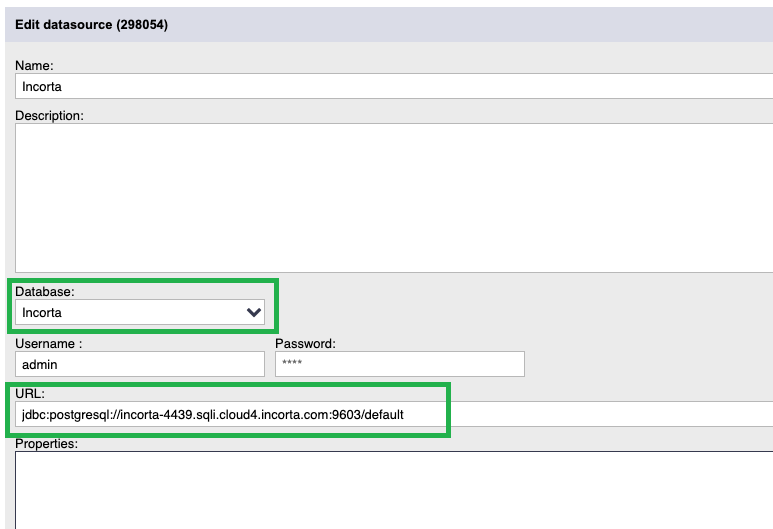Open the Database dropdown showing Incorta
773x529 pixels.
pyautogui.click(x=140, y=312)
